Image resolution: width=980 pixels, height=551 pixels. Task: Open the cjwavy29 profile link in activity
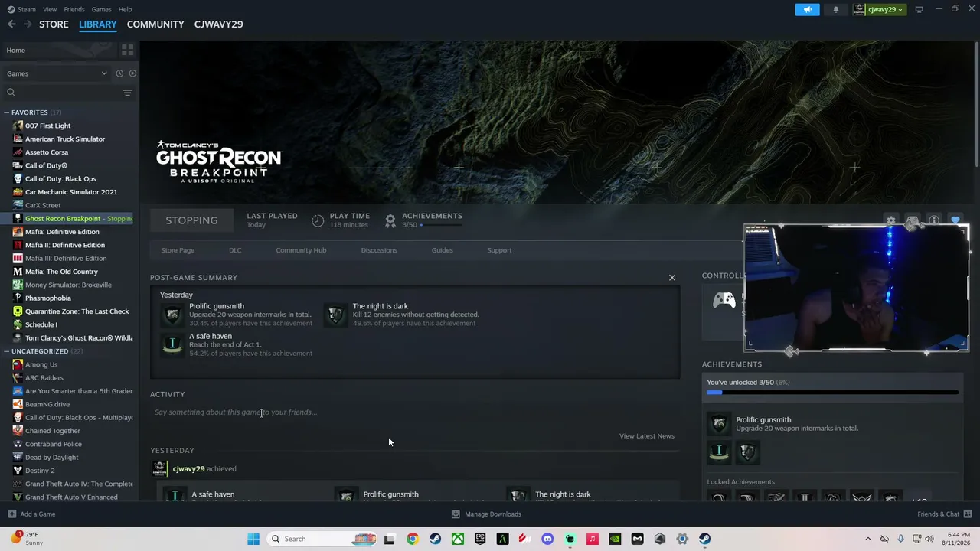pyautogui.click(x=188, y=469)
